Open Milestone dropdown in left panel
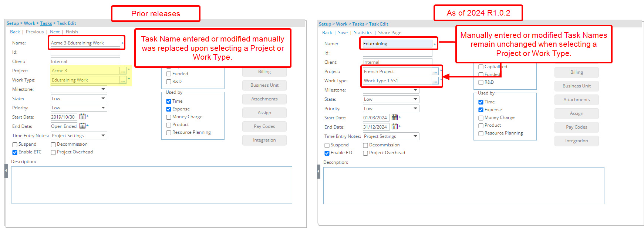This screenshot has height=232, width=644. pos(79,89)
